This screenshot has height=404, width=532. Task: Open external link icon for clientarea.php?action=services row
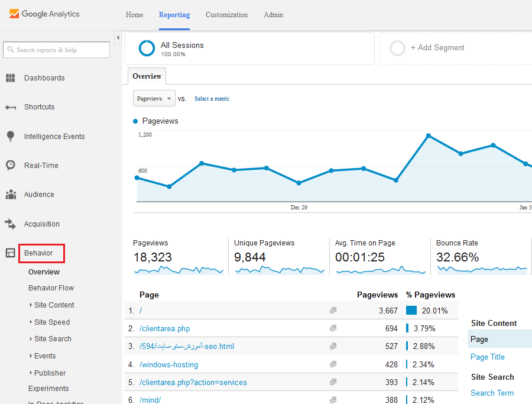333,382
